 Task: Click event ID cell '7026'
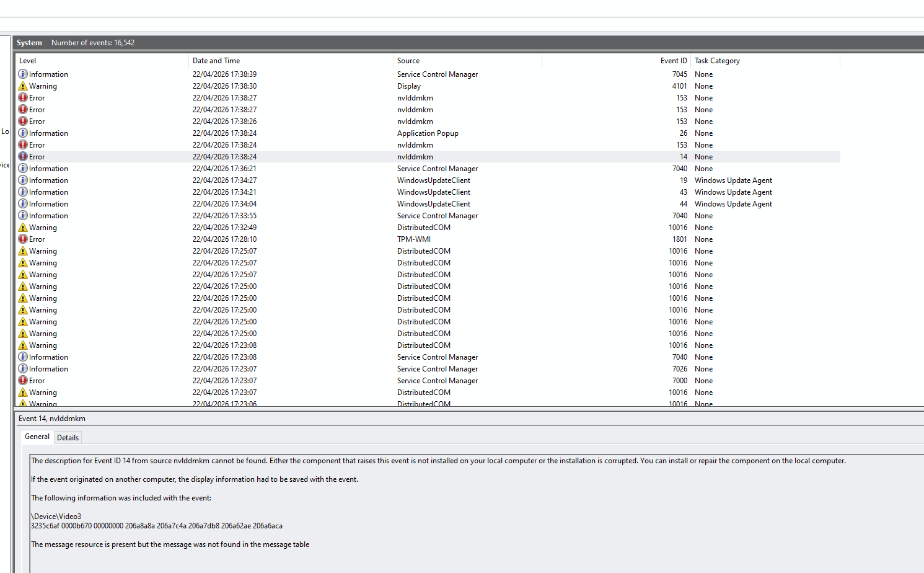(x=680, y=369)
